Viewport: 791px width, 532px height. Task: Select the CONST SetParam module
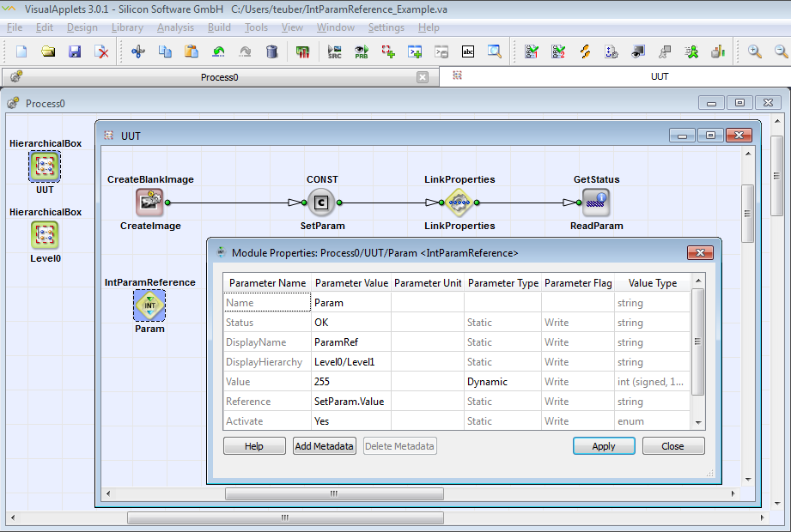(321, 203)
